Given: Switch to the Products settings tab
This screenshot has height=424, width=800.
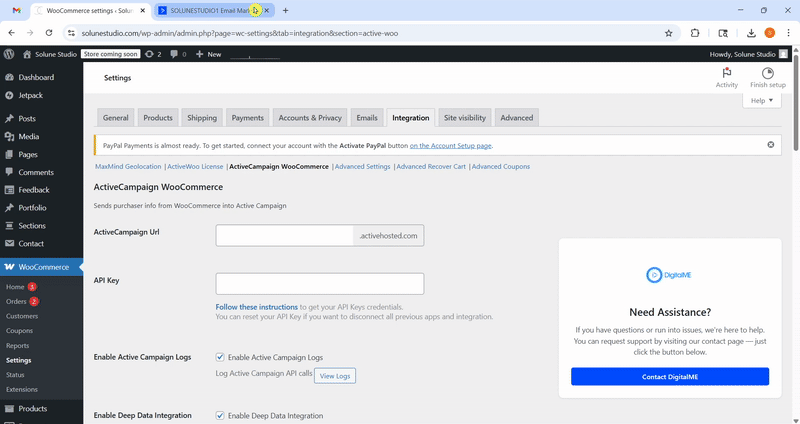Looking at the screenshot, I should [x=158, y=117].
